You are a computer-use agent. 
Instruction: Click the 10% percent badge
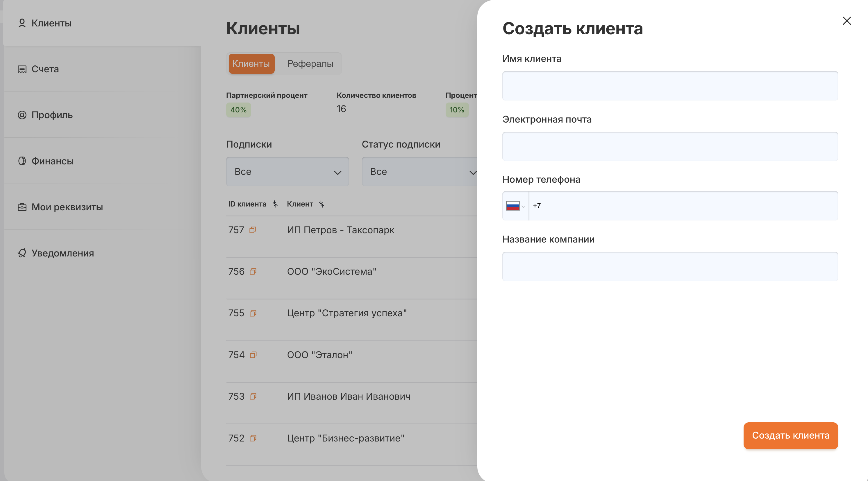457,110
